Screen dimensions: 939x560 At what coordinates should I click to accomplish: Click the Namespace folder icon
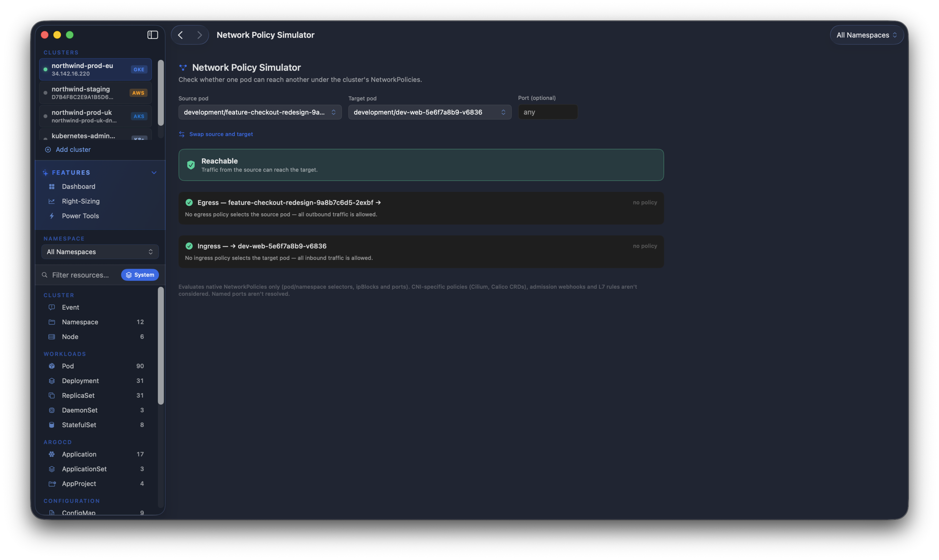(x=52, y=322)
